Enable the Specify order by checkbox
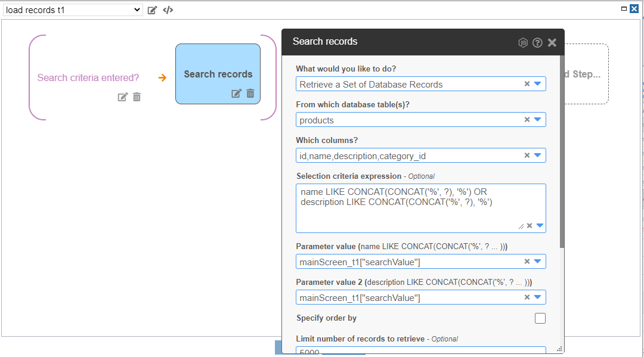 tap(540, 318)
